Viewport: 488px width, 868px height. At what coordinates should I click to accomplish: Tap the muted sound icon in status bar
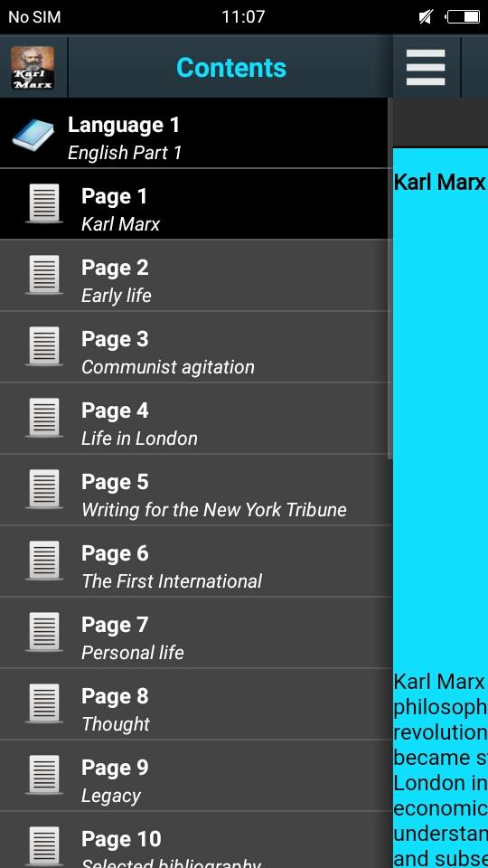pyautogui.click(x=425, y=17)
